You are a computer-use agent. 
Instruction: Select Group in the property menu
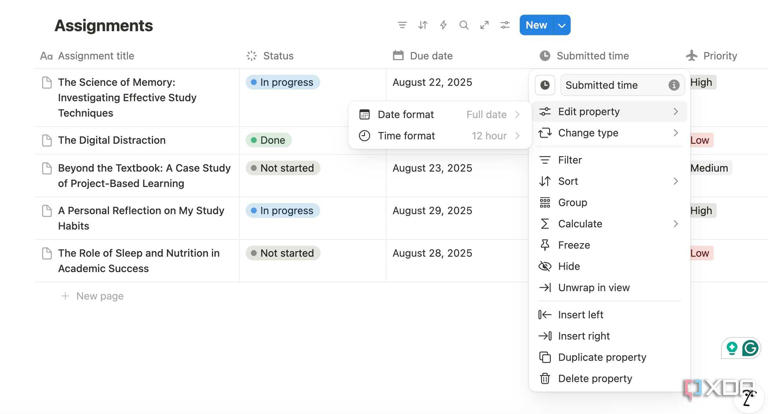point(609,202)
